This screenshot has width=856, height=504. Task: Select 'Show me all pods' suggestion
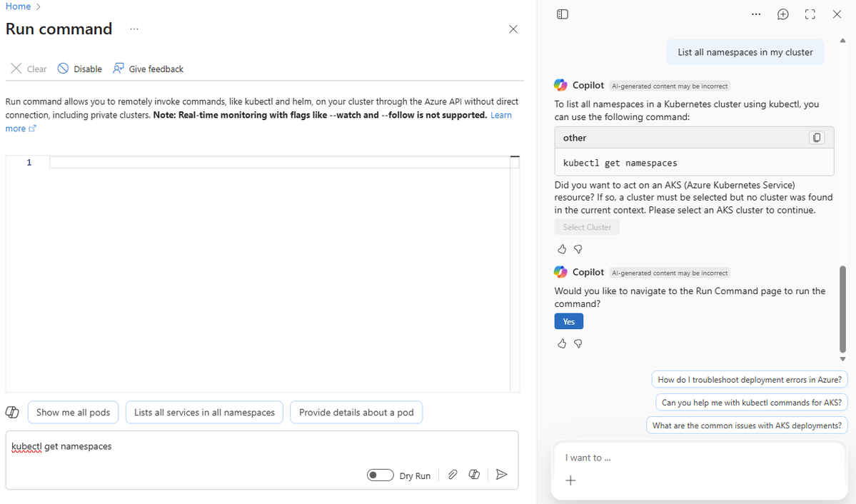coord(73,412)
